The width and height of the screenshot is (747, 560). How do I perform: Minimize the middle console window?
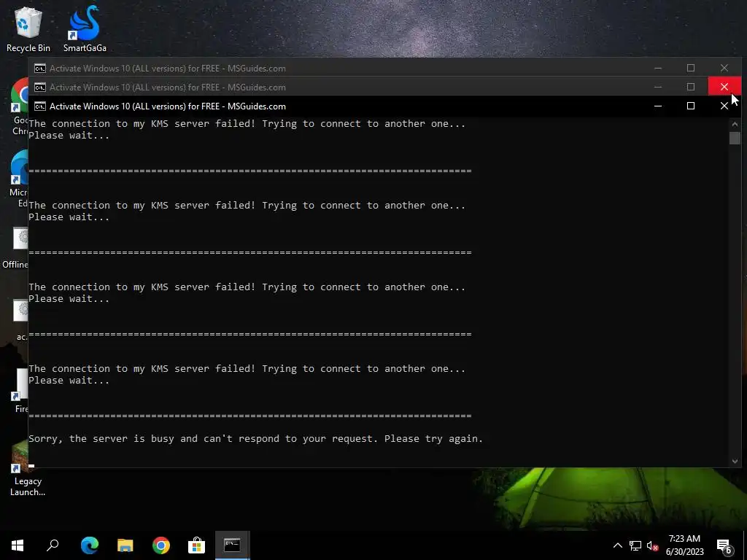pos(658,87)
